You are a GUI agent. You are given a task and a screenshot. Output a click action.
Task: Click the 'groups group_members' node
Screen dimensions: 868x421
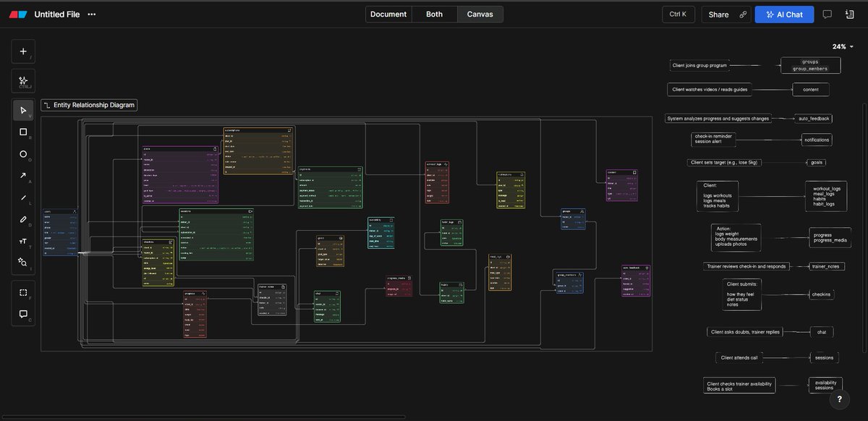coord(810,65)
